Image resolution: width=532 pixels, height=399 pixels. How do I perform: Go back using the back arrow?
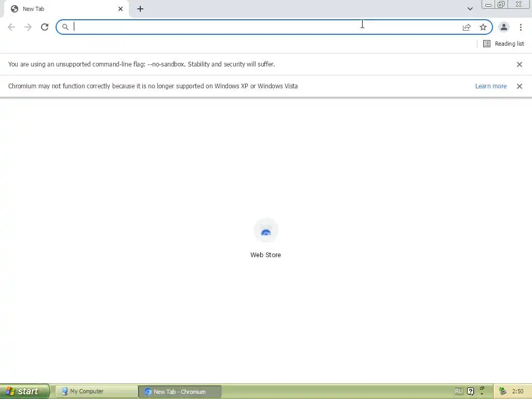[11, 27]
